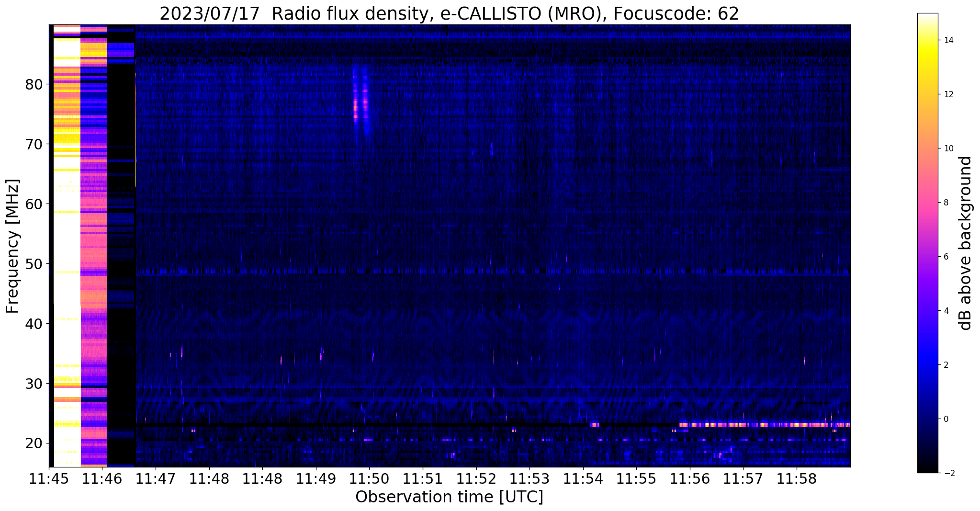This screenshot has height=511, width=980.
Task: Click the plot title mentioning e-CALLISTO (MRO)
Action: (449, 13)
